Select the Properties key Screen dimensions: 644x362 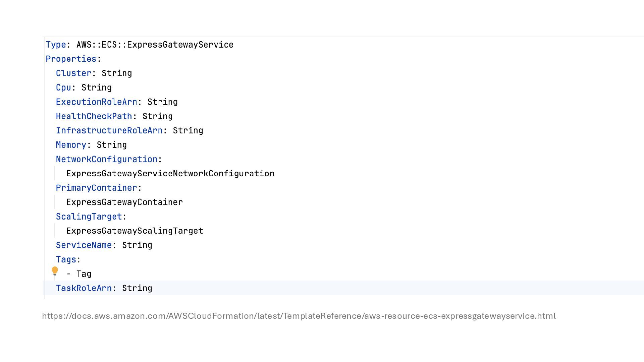71,59
